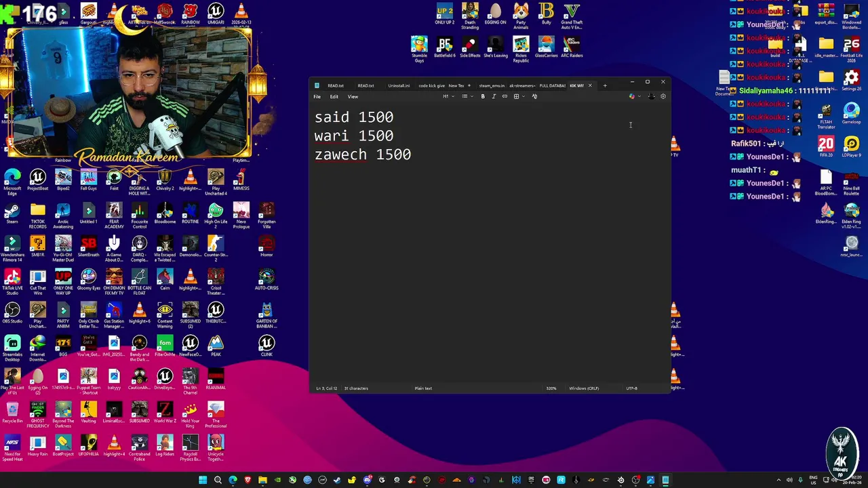
Task: Open ARC Raiders desktop icon
Action: [572, 47]
